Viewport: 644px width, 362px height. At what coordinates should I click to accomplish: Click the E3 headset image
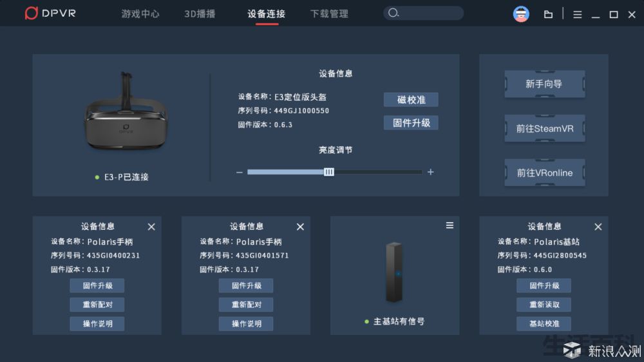tap(126, 112)
